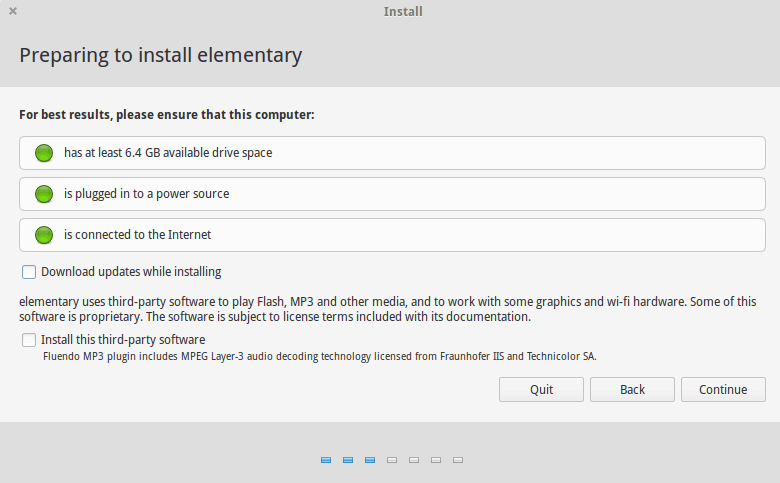This screenshot has width=780, height=483.
Task: Click the green status icon for drive space
Action: pyautogui.click(x=44, y=153)
